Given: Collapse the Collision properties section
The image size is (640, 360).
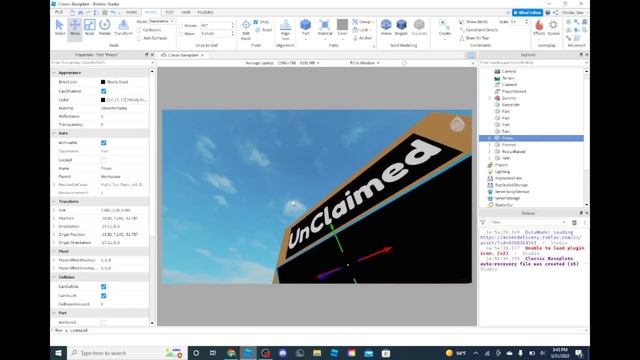Looking at the screenshot, I should pyautogui.click(x=54, y=277).
